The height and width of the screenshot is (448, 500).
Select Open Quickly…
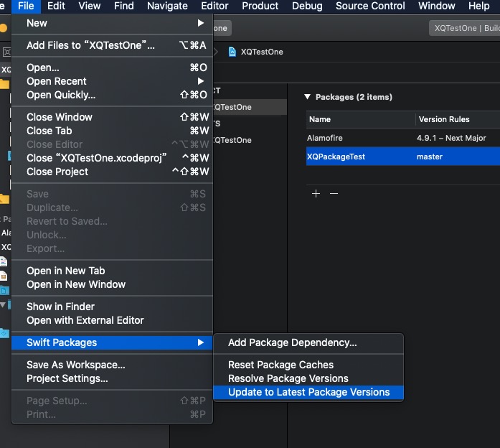click(112, 95)
